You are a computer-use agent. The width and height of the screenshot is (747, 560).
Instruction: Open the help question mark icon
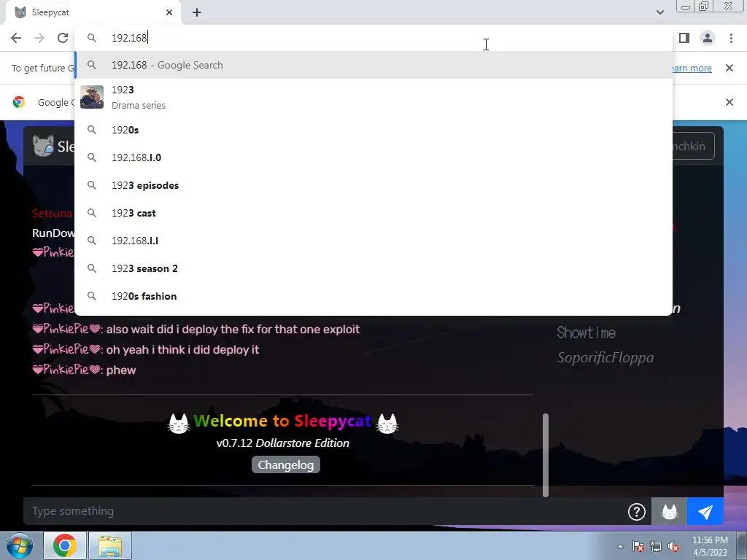[636, 512]
